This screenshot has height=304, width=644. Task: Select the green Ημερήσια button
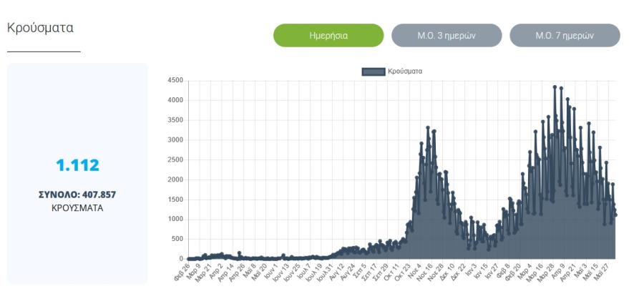(x=328, y=35)
